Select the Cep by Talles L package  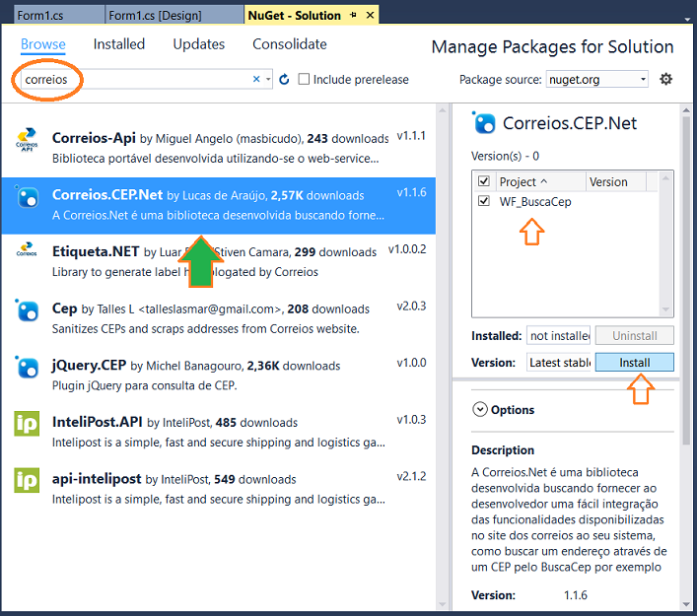click(x=218, y=319)
